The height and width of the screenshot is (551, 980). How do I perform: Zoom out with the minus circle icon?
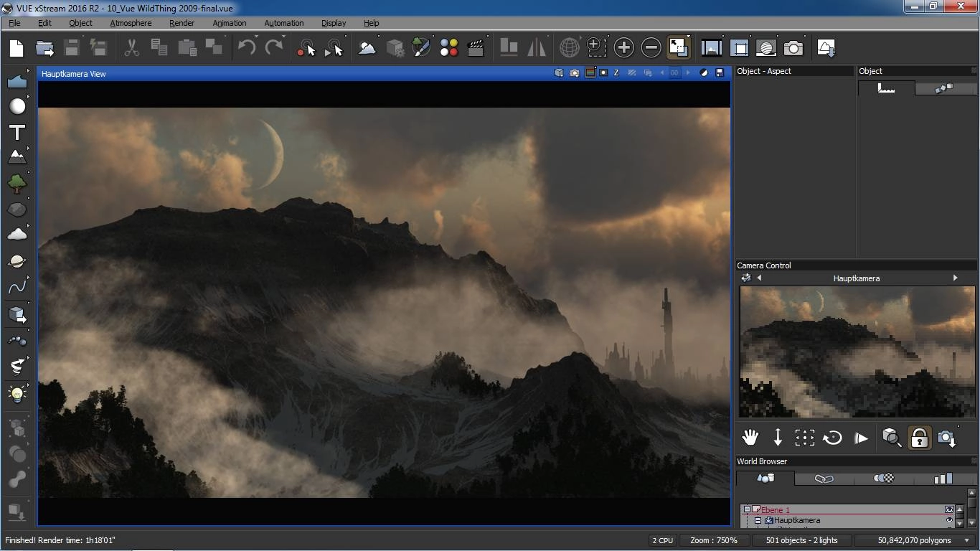click(651, 48)
